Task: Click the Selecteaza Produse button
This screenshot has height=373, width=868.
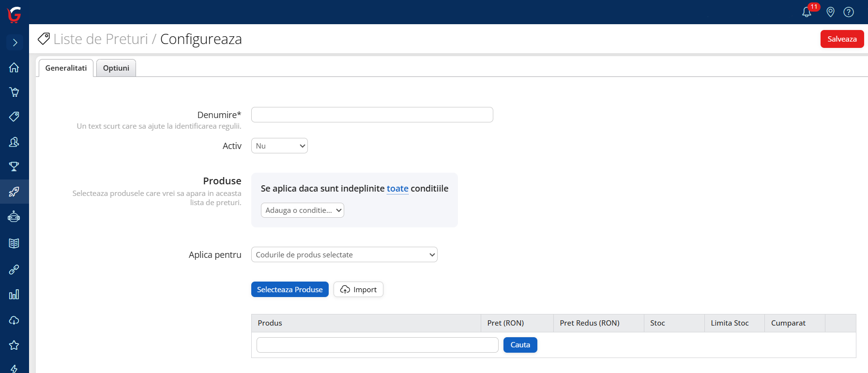Action: [x=289, y=289]
